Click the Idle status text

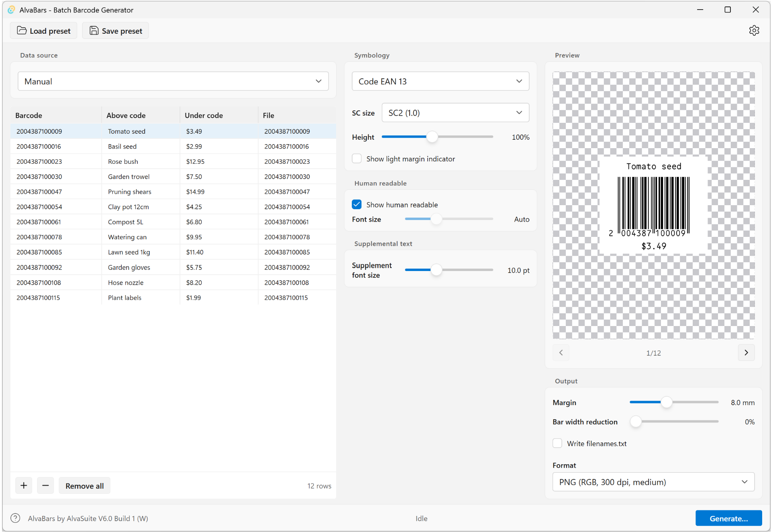[x=421, y=518]
